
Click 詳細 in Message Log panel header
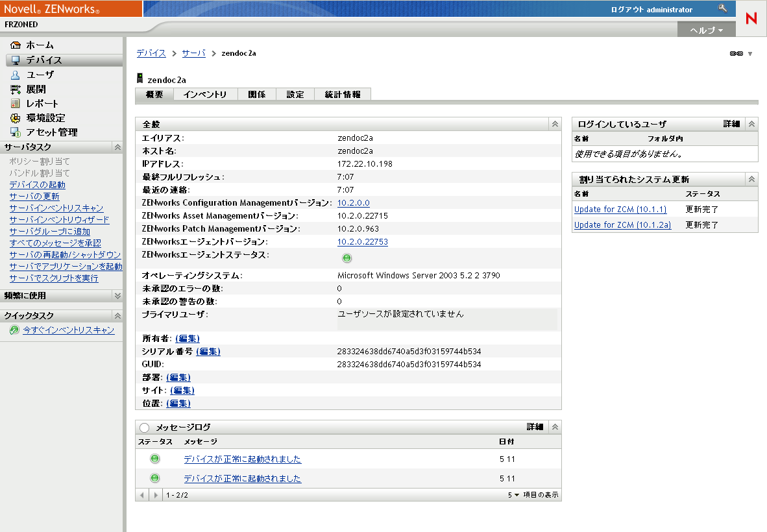[535, 427]
